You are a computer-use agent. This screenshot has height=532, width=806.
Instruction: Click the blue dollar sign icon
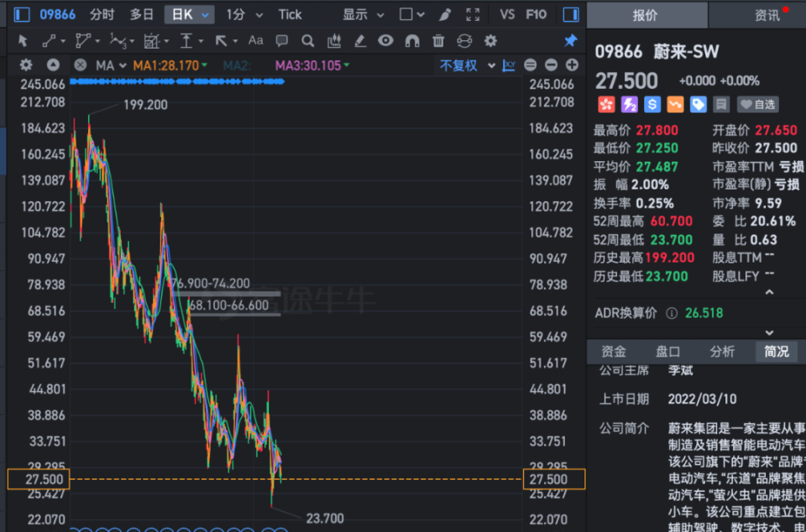[x=652, y=104]
